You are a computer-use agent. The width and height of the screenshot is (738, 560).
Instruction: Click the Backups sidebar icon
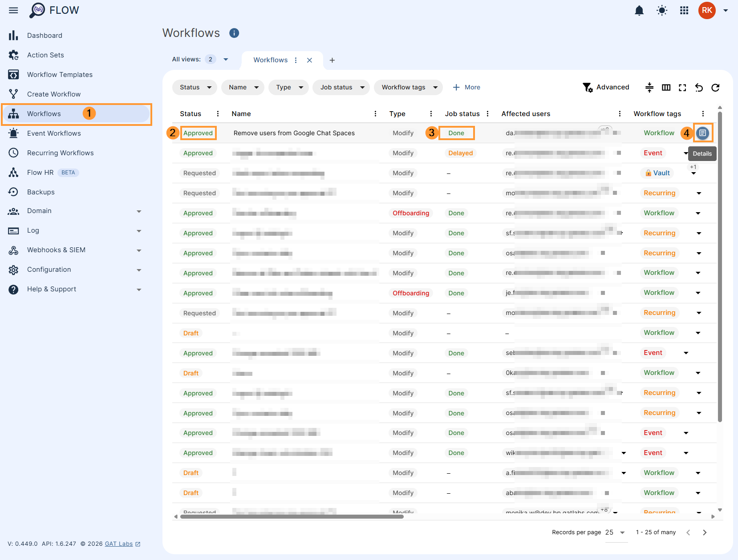pyautogui.click(x=14, y=192)
